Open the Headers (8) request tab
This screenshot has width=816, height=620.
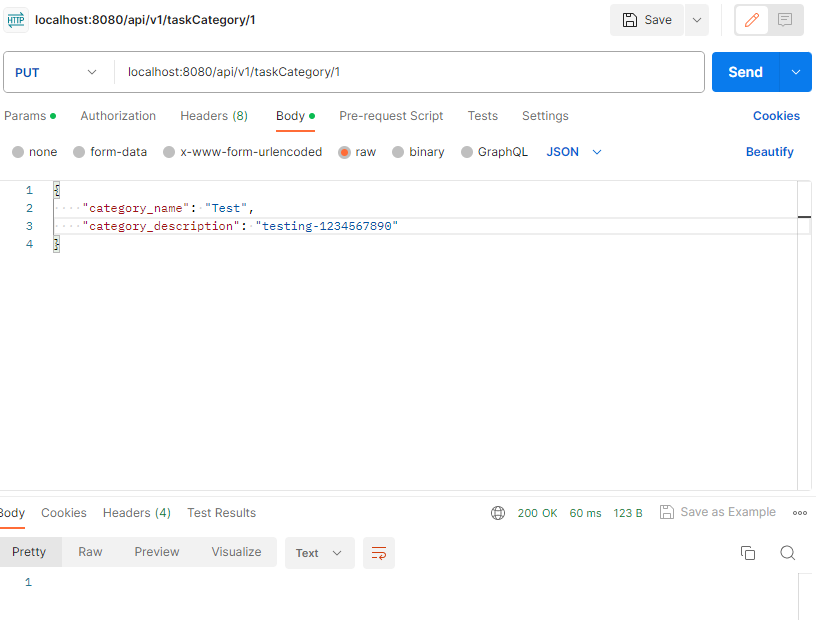pyautogui.click(x=214, y=116)
